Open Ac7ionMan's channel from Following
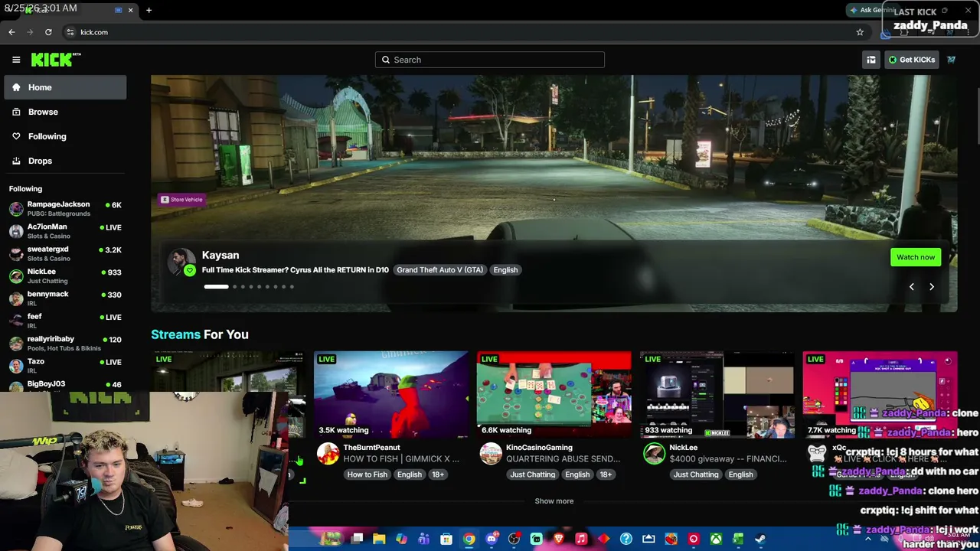The width and height of the screenshot is (980, 551). pos(65,231)
